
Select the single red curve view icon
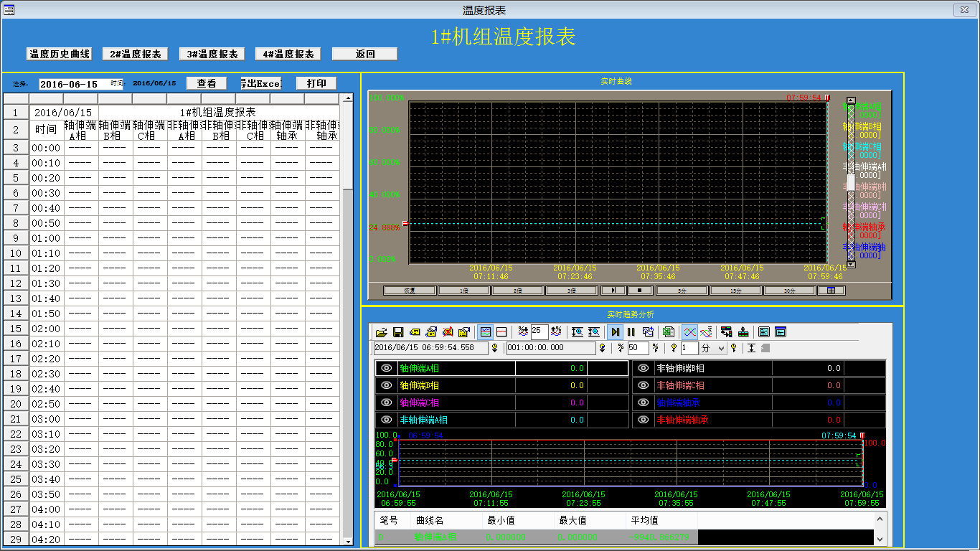point(501,332)
